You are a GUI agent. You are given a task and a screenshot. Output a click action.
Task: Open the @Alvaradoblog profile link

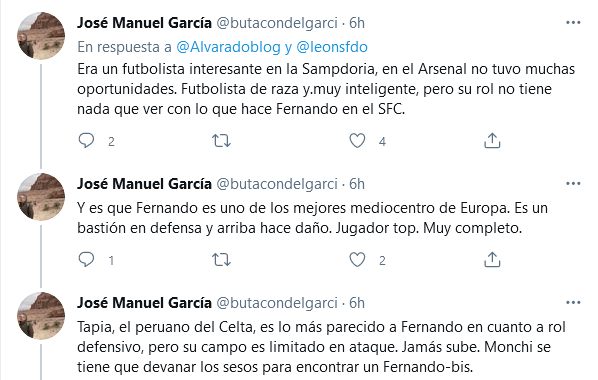coord(228,47)
